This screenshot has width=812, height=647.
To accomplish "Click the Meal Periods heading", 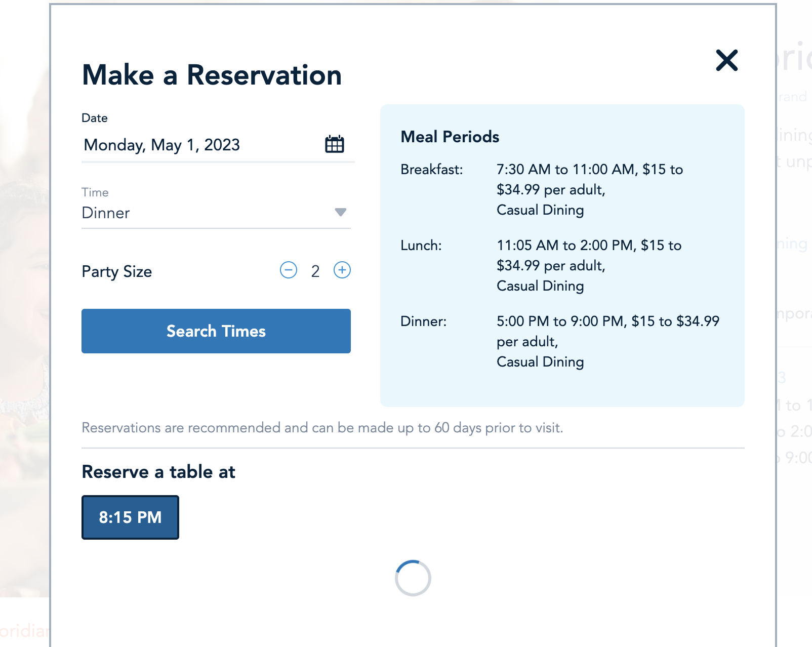I will click(450, 137).
